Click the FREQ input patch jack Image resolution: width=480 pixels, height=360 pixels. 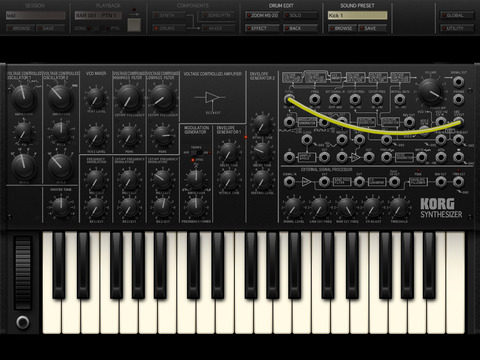[315, 99]
